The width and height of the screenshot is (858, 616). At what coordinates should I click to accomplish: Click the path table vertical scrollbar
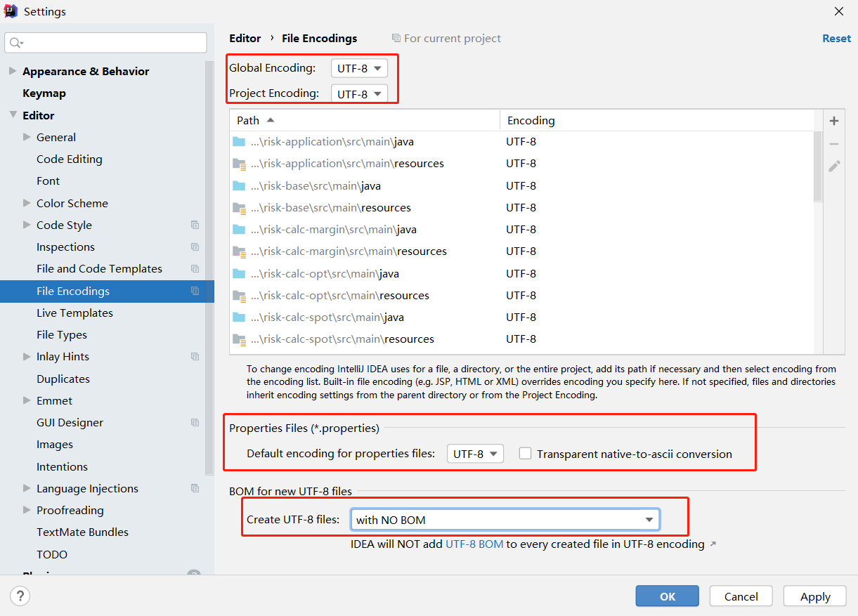pyautogui.click(x=818, y=166)
